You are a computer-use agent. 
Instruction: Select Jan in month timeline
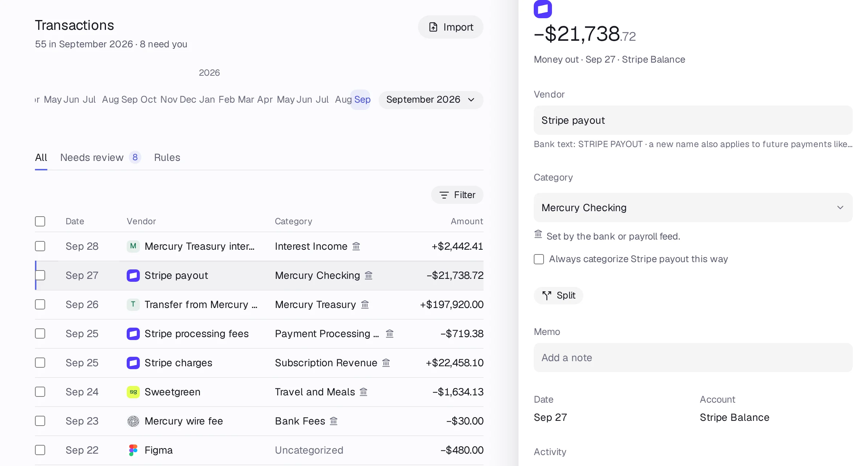(207, 99)
